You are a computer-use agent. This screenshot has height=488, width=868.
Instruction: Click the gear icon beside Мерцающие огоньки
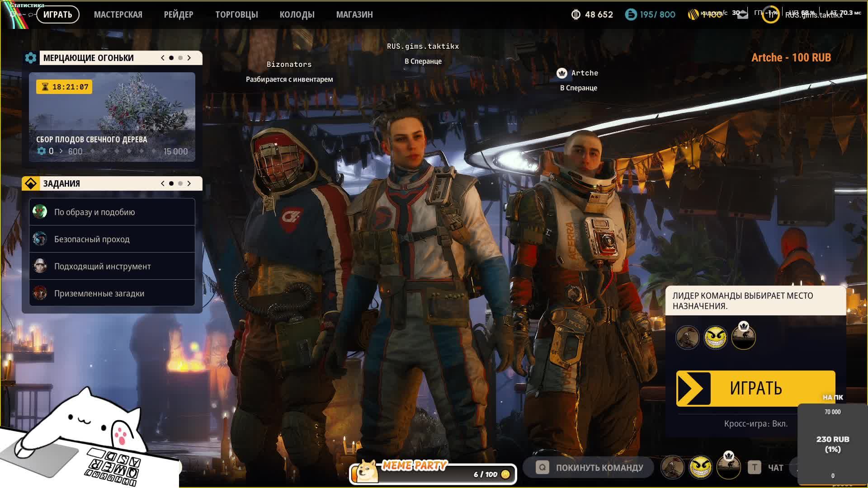click(x=31, y=58)
